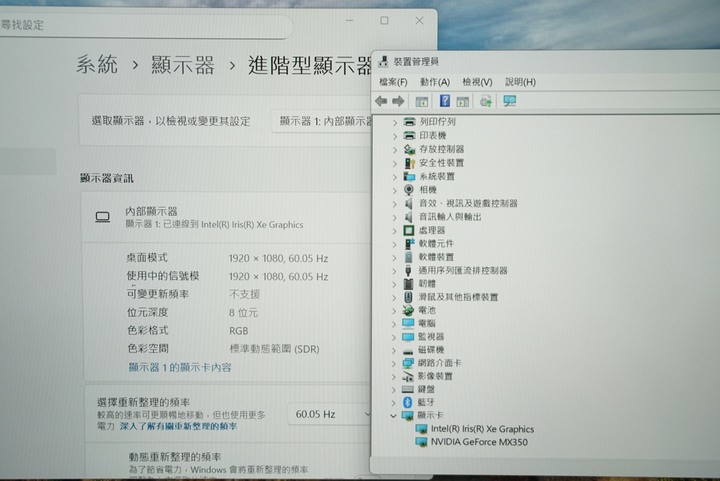Click the 列印佇列 print queue icon
720x481 pixels.
(409, 122)
